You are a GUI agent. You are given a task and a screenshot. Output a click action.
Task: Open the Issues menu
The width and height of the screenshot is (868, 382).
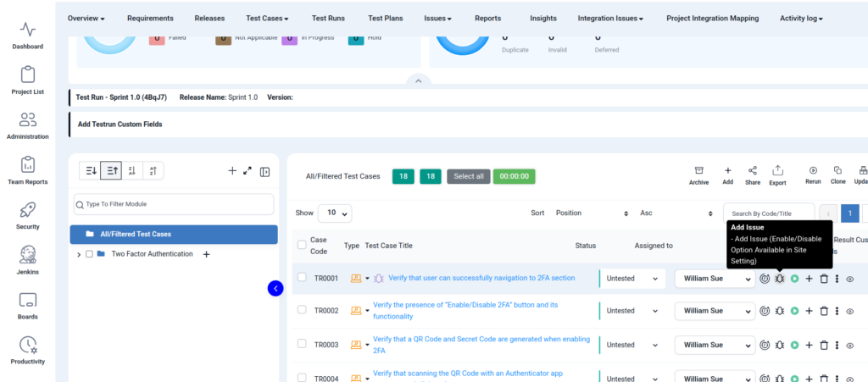coord(438,19)
